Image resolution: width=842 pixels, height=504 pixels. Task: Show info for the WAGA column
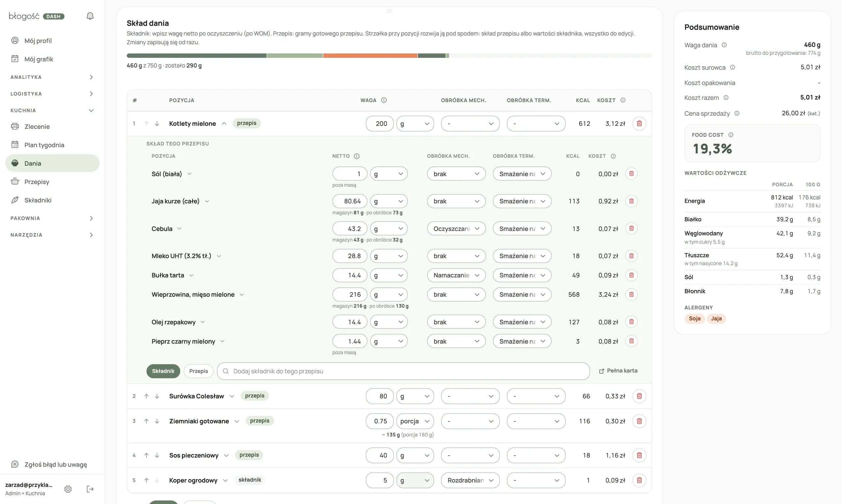384,100
